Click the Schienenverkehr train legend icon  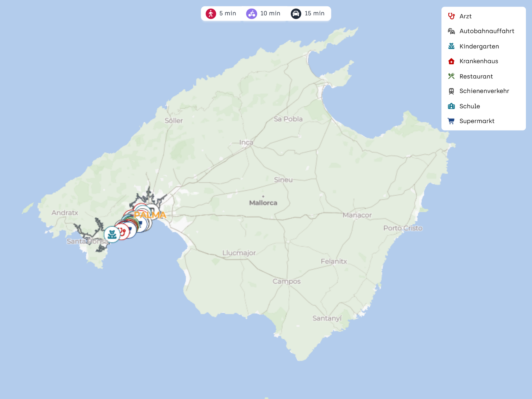point(451,91)
